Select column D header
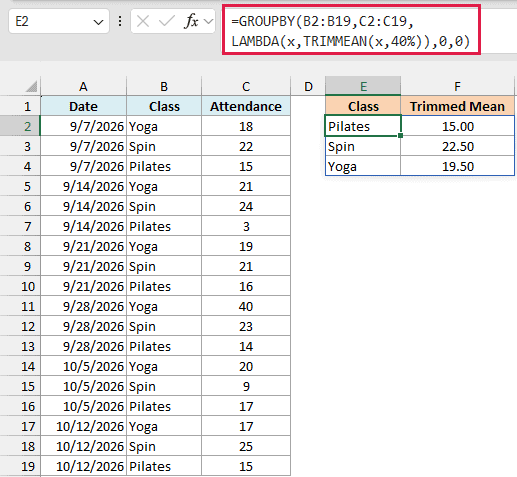 308,87
